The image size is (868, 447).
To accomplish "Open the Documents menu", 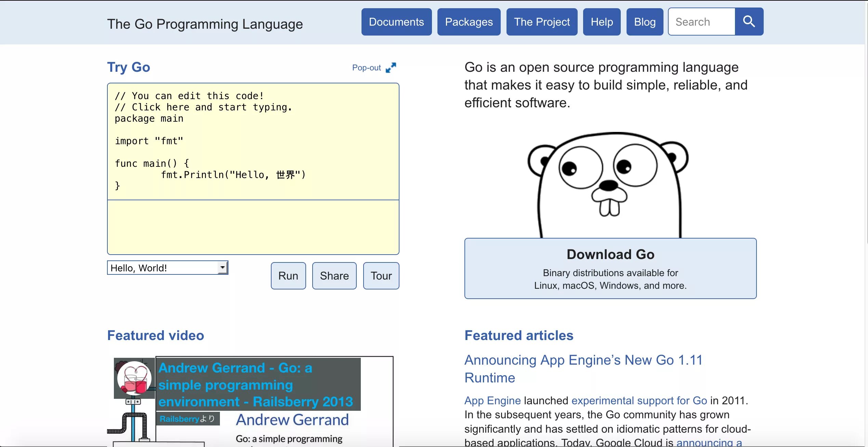I will [396, 22].
